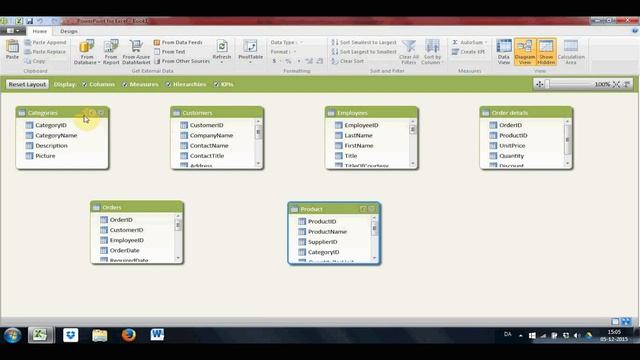Screen dimensions: 640x360
Task: Click Reset Layout button
Action: coord(27,84)
